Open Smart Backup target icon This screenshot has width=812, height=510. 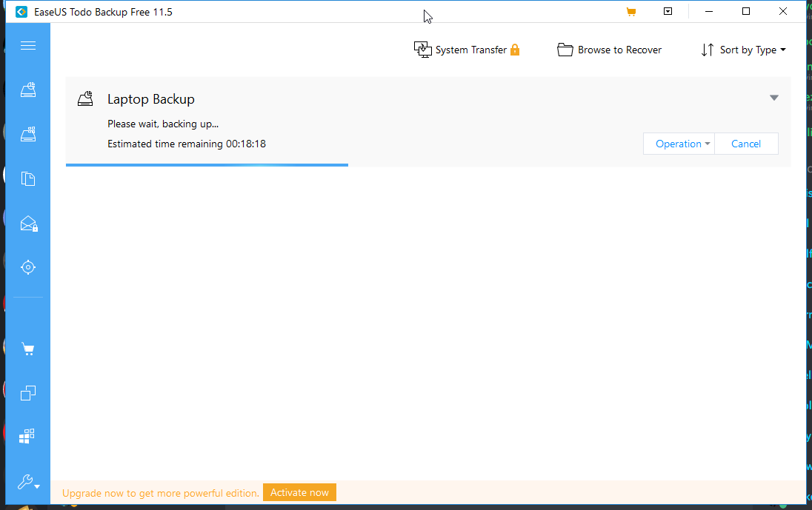pos(28,267)
